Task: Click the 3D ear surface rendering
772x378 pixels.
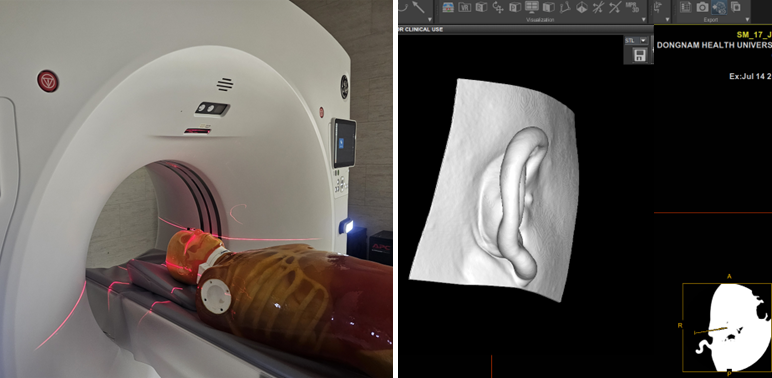Action: coord(494,189)
